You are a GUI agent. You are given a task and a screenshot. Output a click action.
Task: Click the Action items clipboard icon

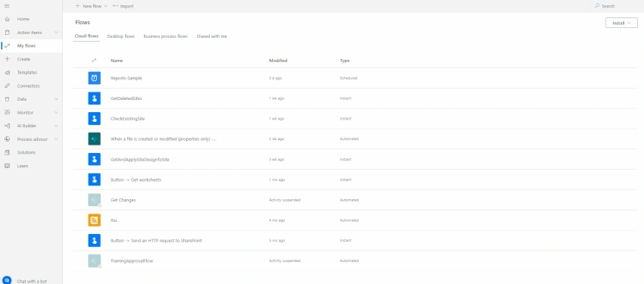pos(7,33)
